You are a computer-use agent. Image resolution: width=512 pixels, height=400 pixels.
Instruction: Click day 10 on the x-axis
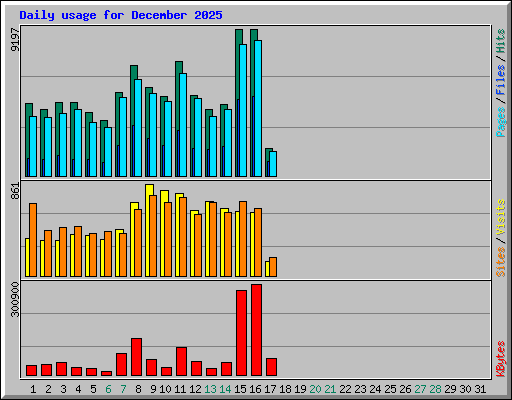[x=165, y=389]
